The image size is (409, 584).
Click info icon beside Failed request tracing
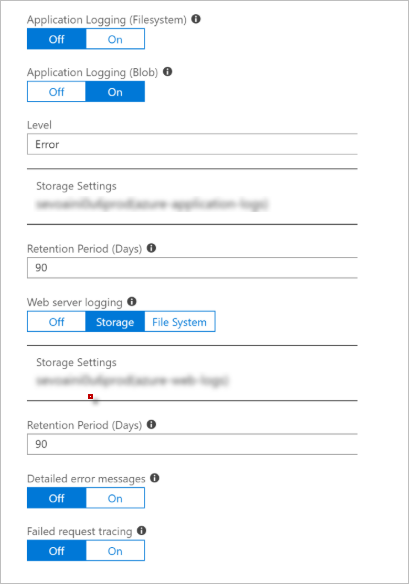pos(142,531)
